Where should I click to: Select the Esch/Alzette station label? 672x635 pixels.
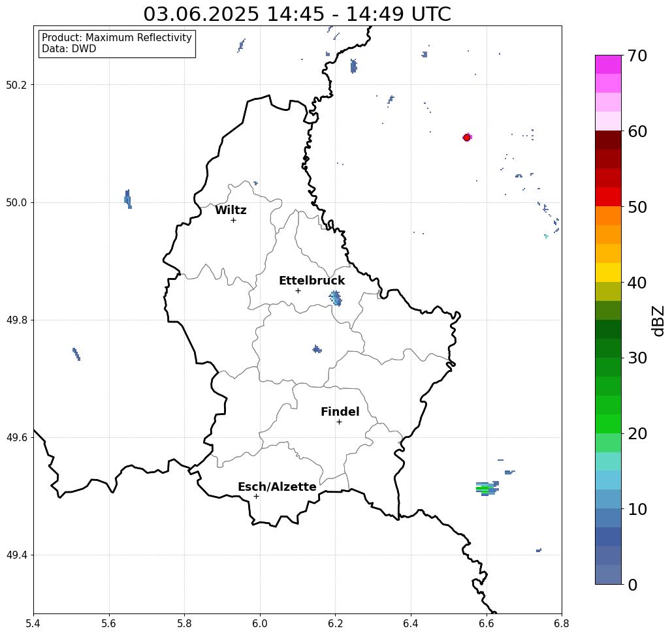pos(277,487)
